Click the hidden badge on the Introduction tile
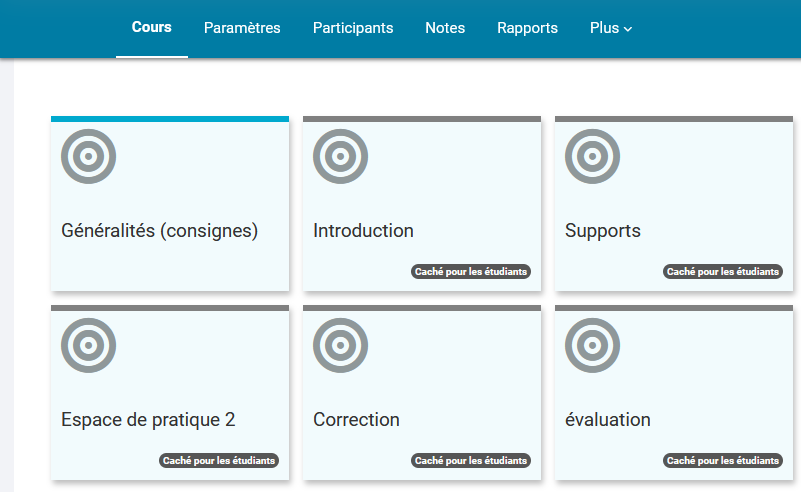Viewport: 801px width, 492px height. coord(470,272)
